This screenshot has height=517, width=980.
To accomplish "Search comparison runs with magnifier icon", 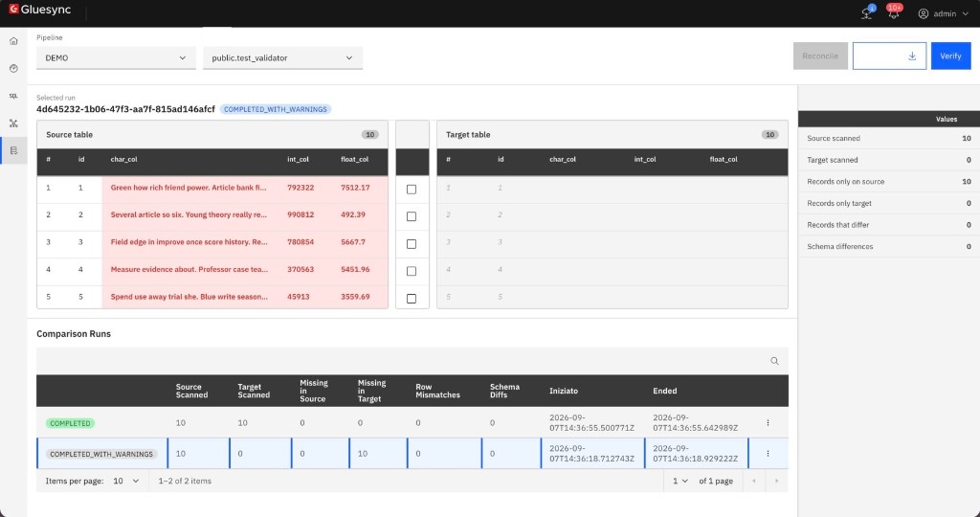I will (774, 361).
